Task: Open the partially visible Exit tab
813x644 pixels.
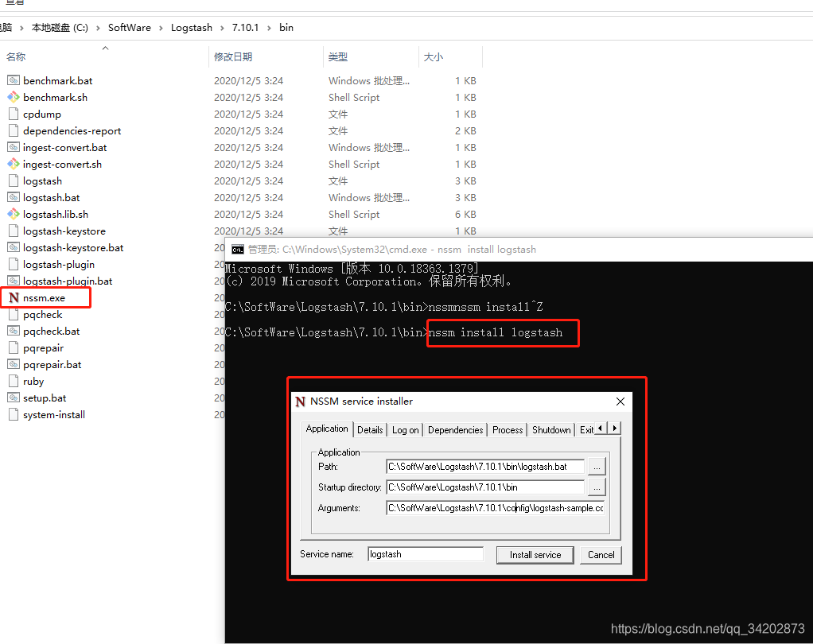Action: pos(586,430)
